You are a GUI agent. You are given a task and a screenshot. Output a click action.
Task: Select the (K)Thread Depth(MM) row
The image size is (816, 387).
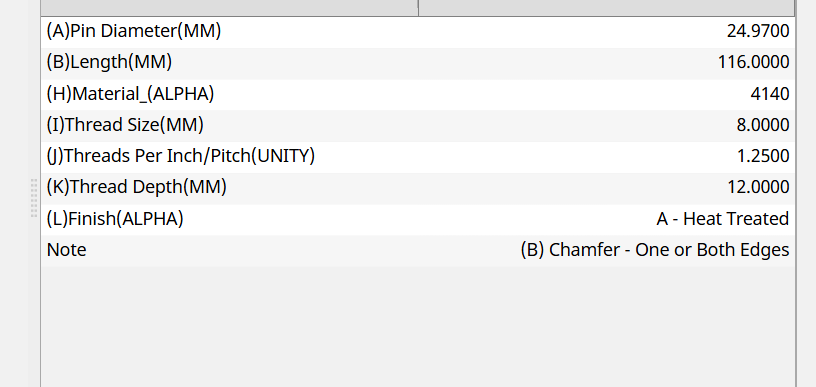pyautogui.click(x=418, y=188)
